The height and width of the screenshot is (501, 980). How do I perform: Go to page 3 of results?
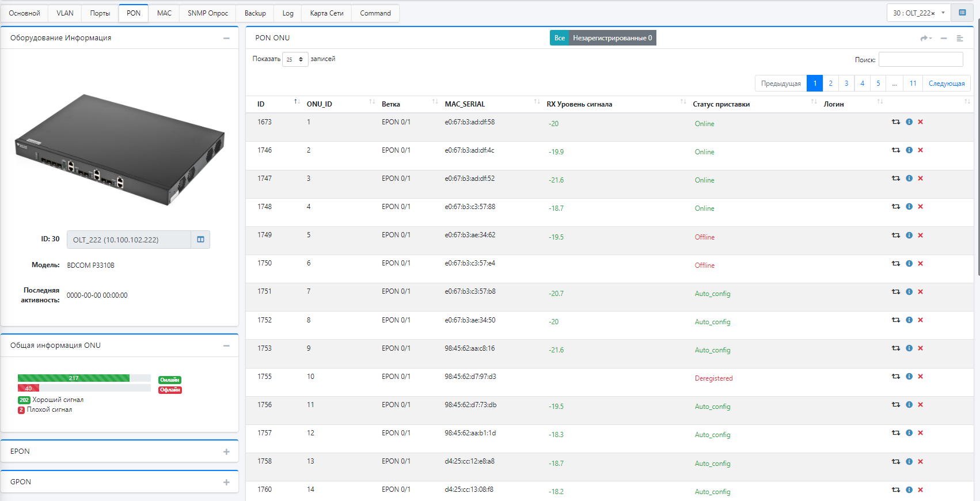pyautogui.click(x=846, y=83)
